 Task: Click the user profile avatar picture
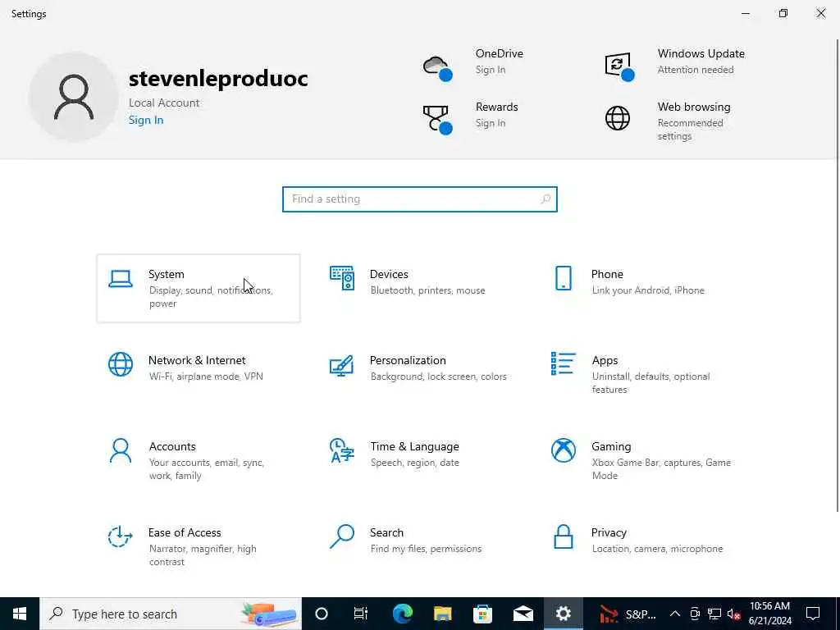73,97
